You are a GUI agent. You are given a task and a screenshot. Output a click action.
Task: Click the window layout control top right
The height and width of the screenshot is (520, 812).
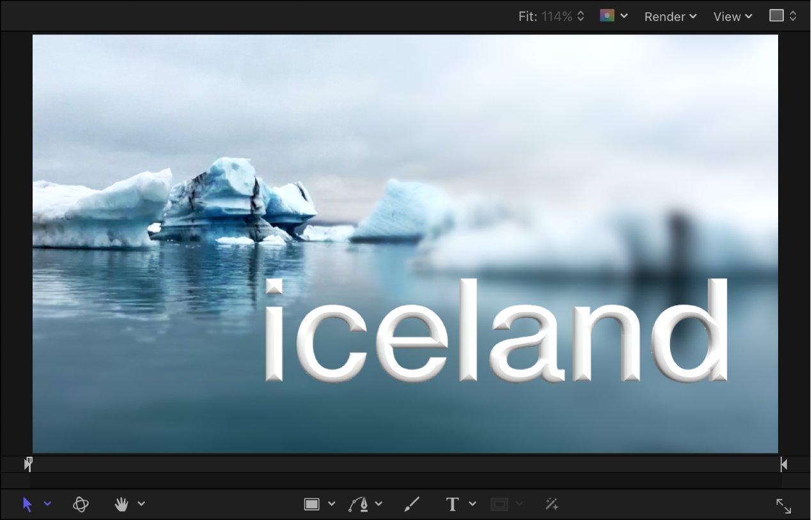[777, 15]
